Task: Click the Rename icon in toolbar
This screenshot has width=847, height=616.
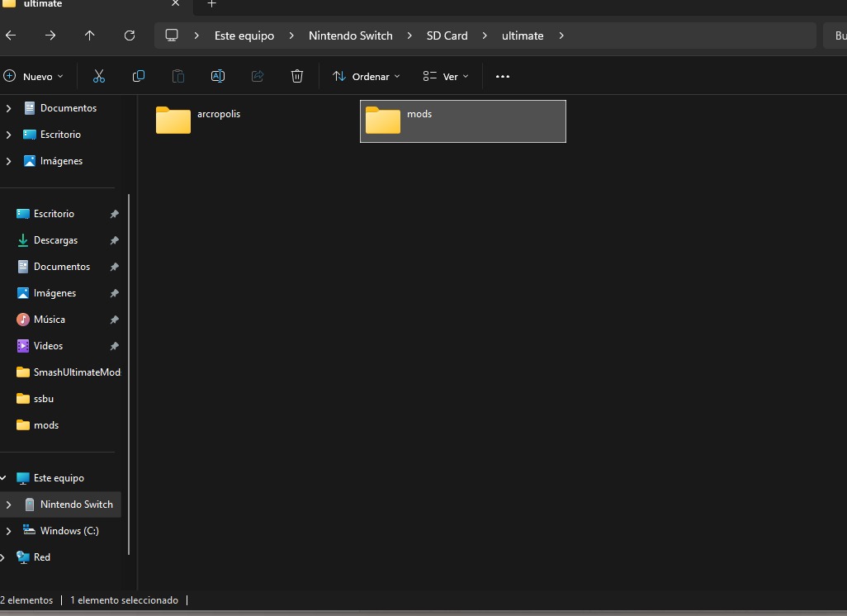Action: [218, 77]
